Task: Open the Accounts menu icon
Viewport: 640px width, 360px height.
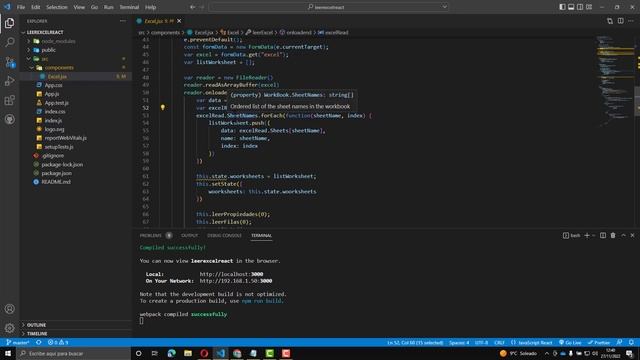Action: point(9,309)
